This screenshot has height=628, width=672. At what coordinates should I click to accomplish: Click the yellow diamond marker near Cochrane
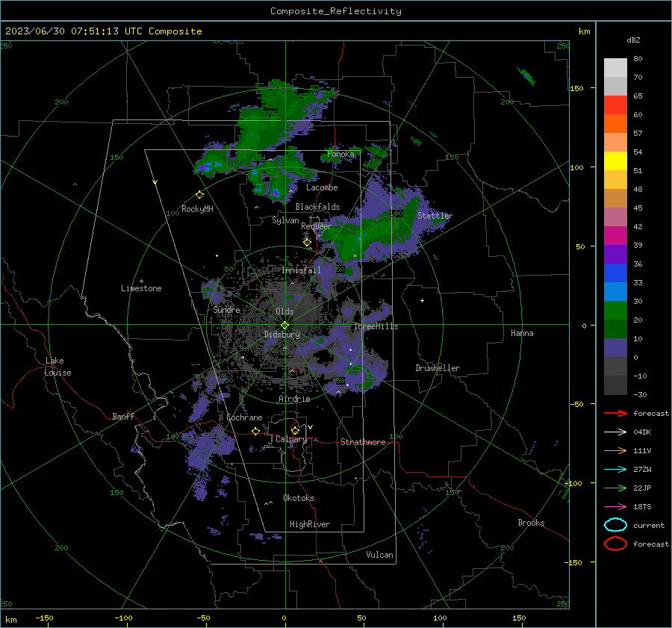tap(255, 431)
